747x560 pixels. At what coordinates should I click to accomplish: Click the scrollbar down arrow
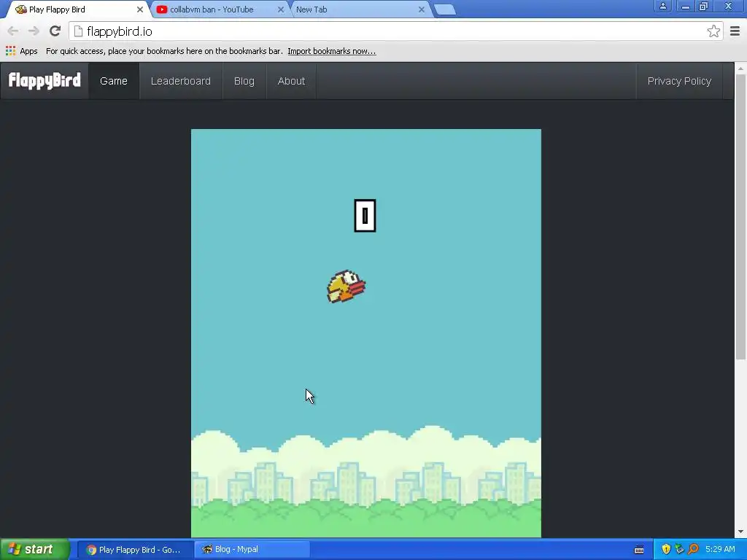coord(740,532)
